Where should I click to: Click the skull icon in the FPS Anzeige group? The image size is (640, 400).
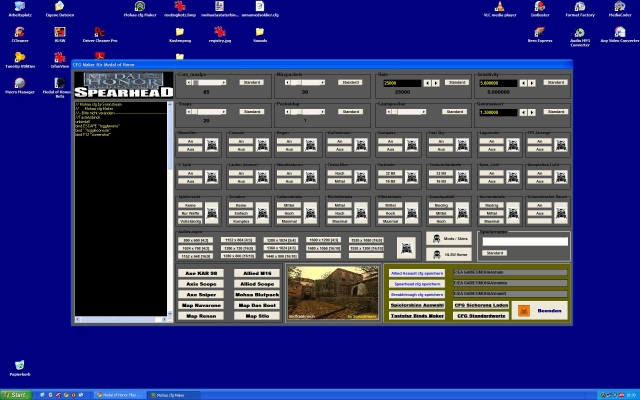click(x=561, y=145)
